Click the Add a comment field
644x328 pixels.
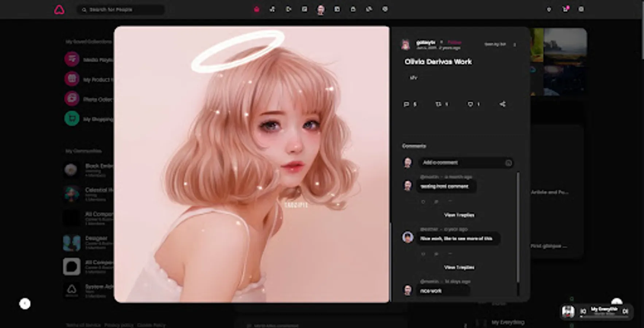466,163
